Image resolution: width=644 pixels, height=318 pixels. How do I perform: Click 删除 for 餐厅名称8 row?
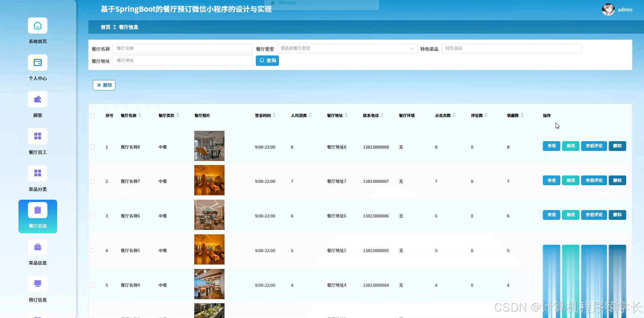617,146
